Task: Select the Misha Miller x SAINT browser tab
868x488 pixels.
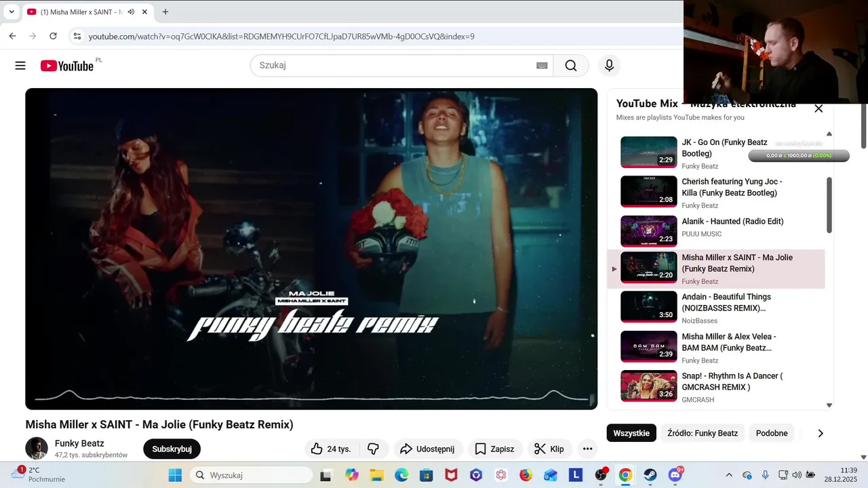Action: (x=88, y=12)
